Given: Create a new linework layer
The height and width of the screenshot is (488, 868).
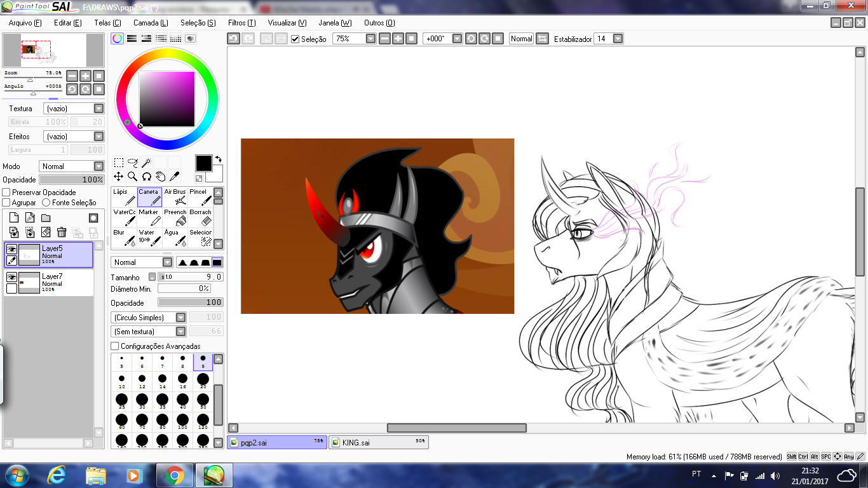Looking at the screenshot, I should coord(30,218).
